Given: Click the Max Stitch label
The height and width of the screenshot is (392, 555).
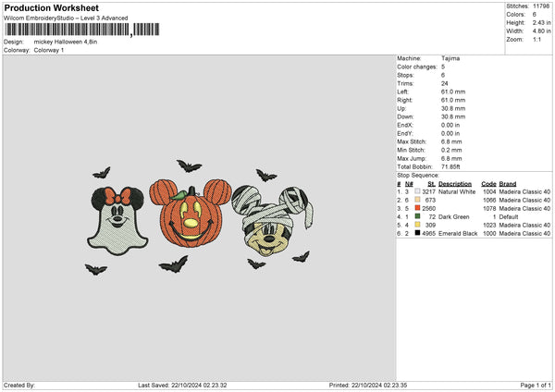Looking at the screenshot, I should [x=412, y=141].
